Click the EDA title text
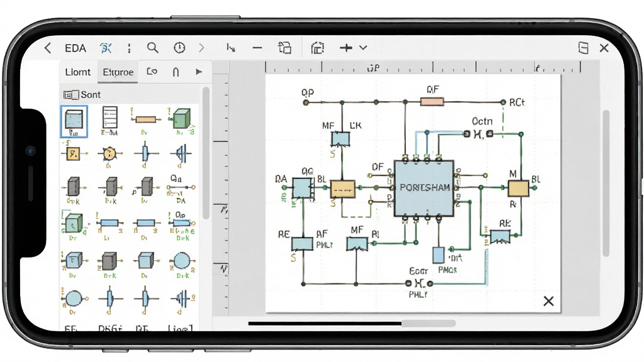This screenshot has height=362, width=644. pos(75,48)
